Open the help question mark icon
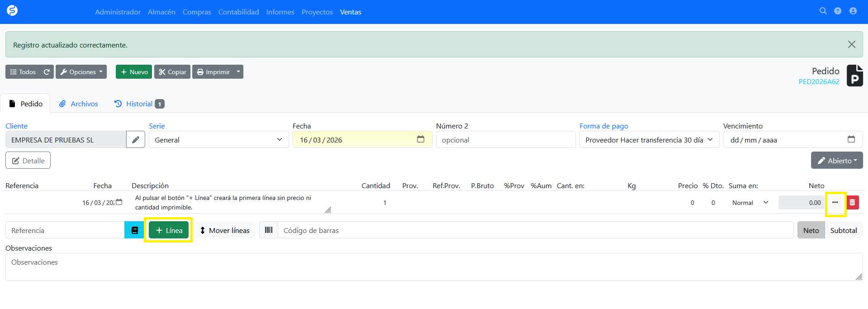This screenshot has height=309, width=868. pos(838,11)
